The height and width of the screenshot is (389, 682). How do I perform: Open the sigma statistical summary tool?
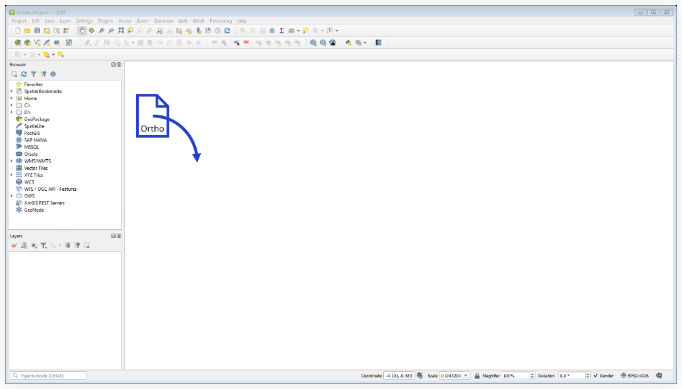pyautogui.click(x=281, y=30)
